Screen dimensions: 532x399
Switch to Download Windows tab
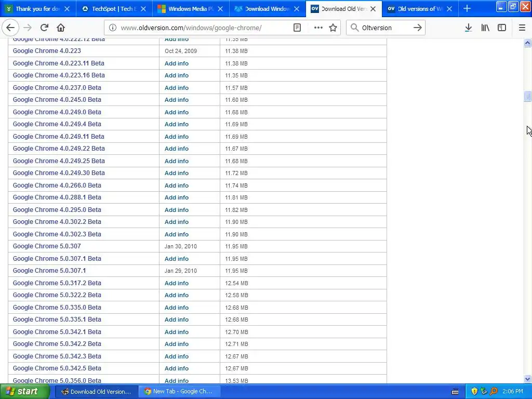268,9
